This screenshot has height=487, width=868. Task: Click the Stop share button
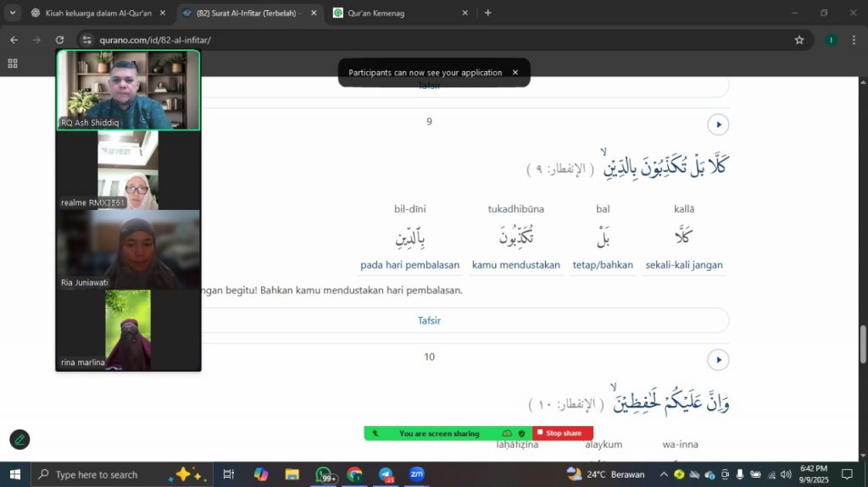[x=563, y=434]
